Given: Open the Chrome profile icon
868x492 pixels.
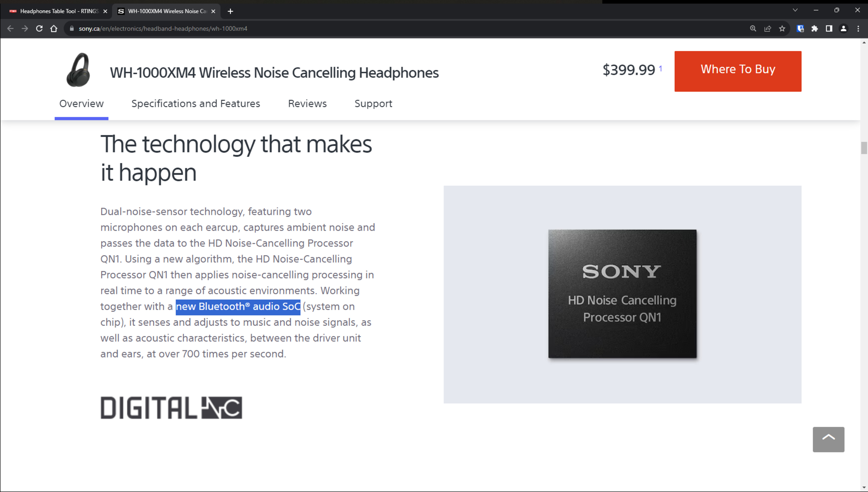Looking at the screenshot, I should pyautogui.click(x=843, y=29).
